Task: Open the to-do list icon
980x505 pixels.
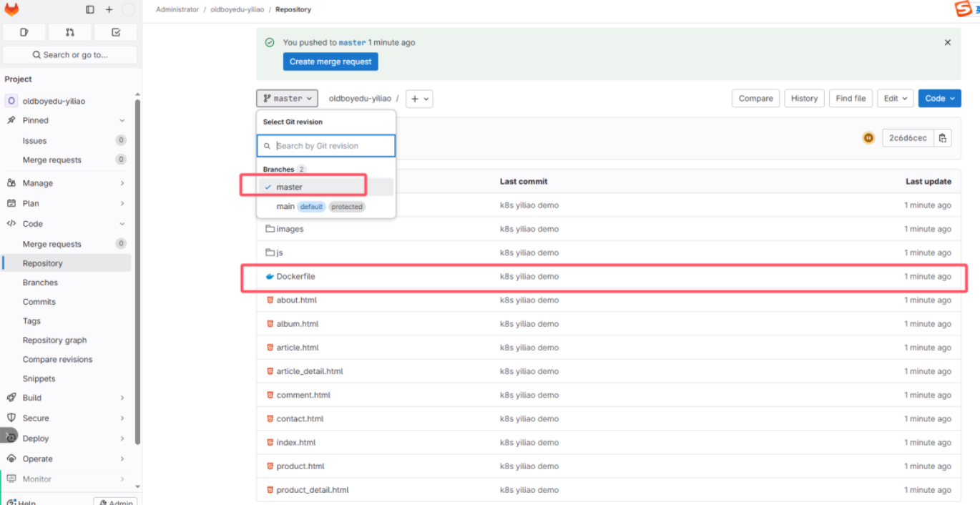Action: tap(116, 32)
